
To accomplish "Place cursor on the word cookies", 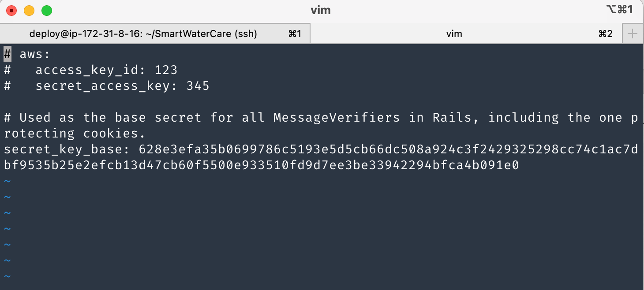I will point(114,134).
